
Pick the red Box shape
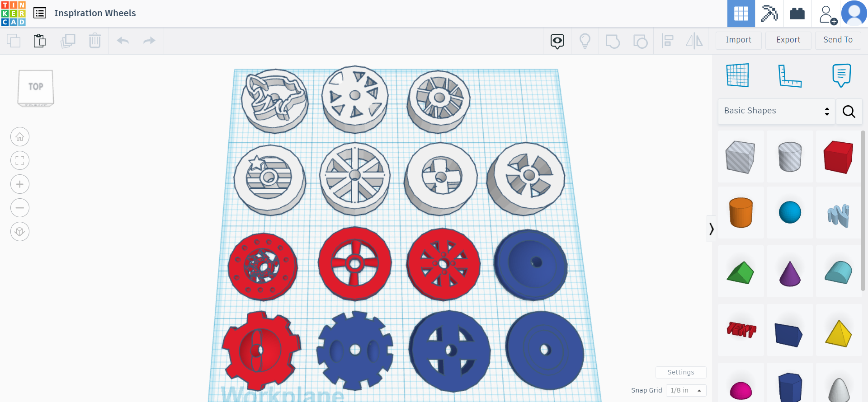tap(839, 157)
